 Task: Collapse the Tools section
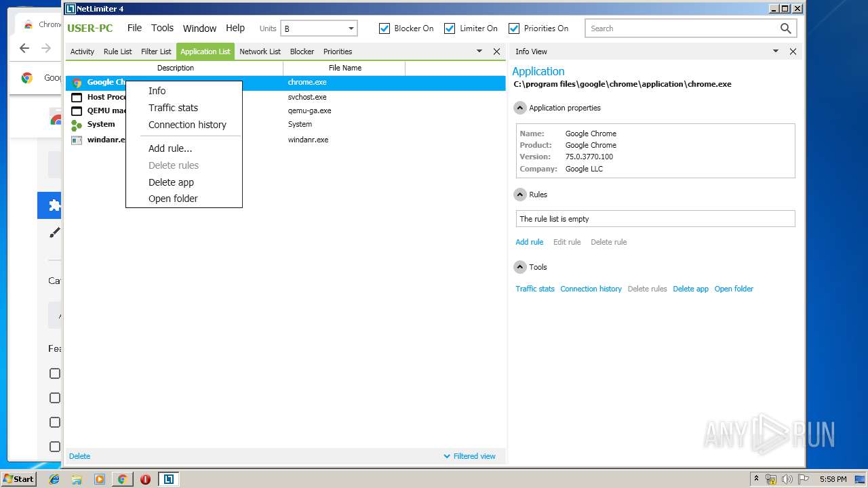coord(520,267)
